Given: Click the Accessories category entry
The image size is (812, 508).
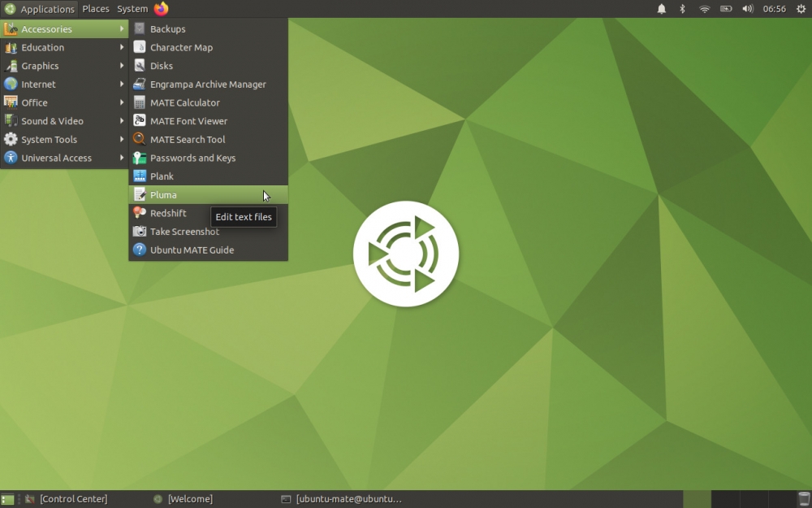Looking at the screenshot, I should (x=64, y=29).
